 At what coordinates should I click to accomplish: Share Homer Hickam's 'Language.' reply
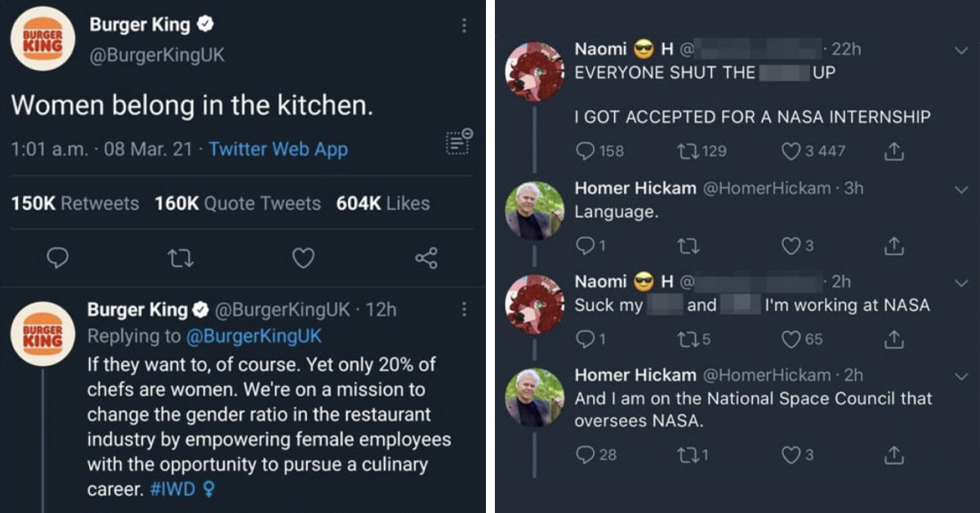coord(893,245)
